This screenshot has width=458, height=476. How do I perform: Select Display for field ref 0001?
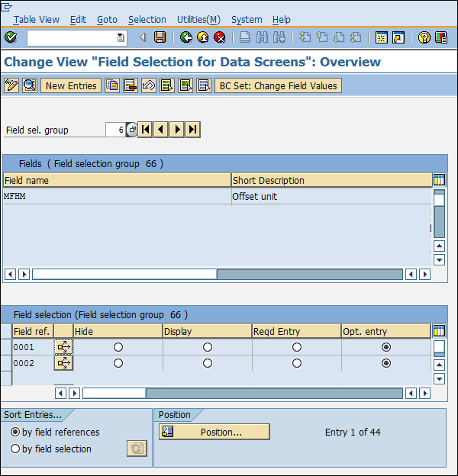click(208, 347)
